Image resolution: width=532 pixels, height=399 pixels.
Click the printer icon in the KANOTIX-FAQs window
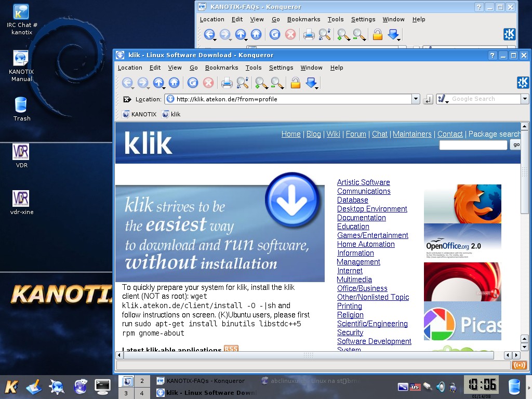click(x=309, y=34)
